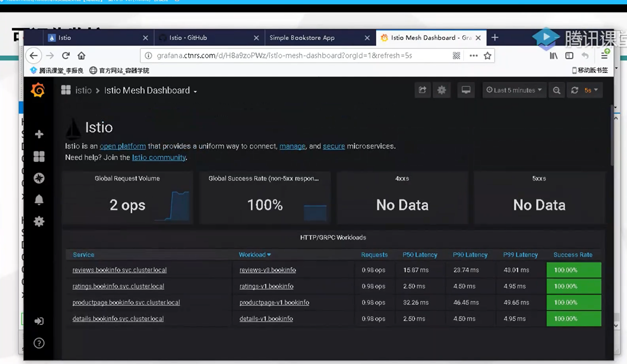The width and height of the screenshot is (627, 364).
Task: Toggle the cycle view mode monitor icon
Action: point(466,90)
